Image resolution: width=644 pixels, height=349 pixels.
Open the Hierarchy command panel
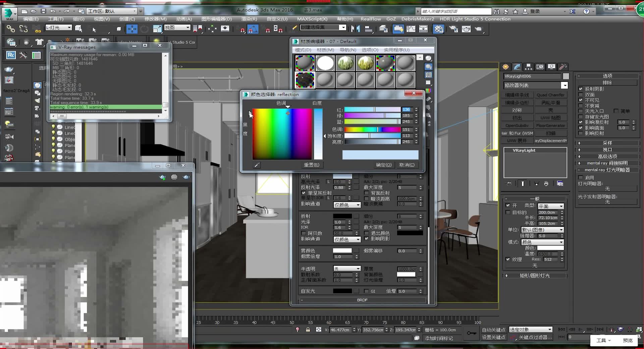coord(528,67)
